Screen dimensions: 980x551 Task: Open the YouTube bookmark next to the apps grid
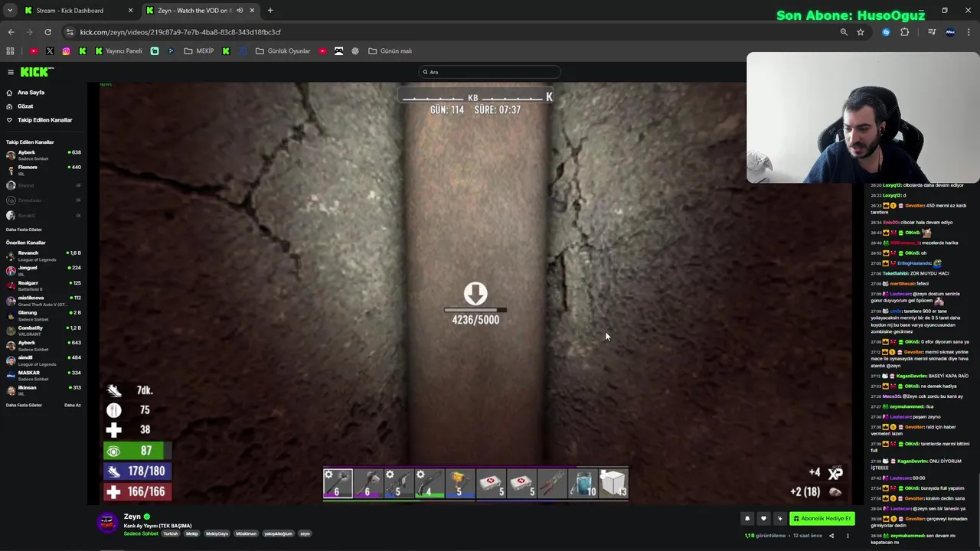click(34, 51)
